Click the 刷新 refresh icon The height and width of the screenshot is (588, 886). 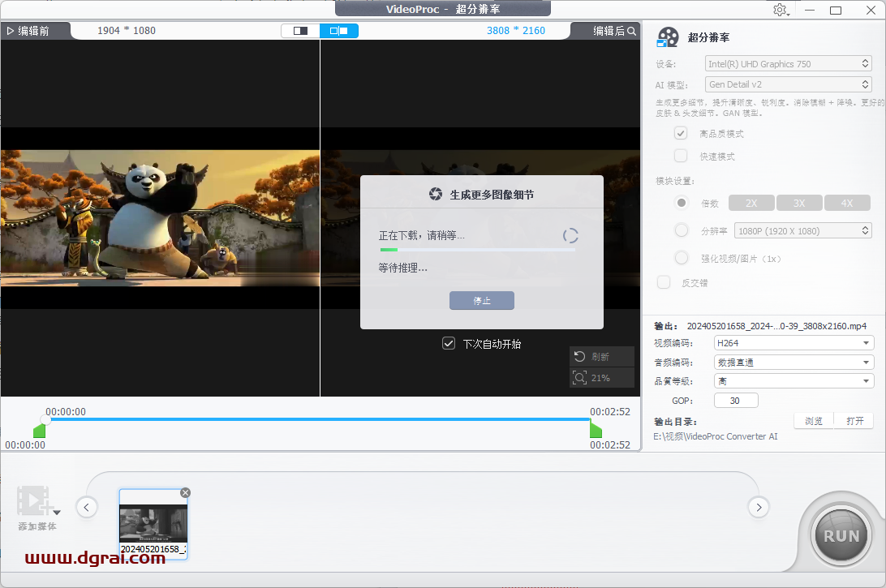(580, 356)
